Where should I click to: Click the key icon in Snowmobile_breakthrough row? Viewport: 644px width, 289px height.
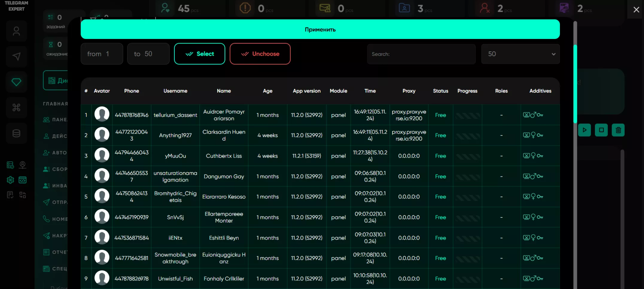pos(540,258)
